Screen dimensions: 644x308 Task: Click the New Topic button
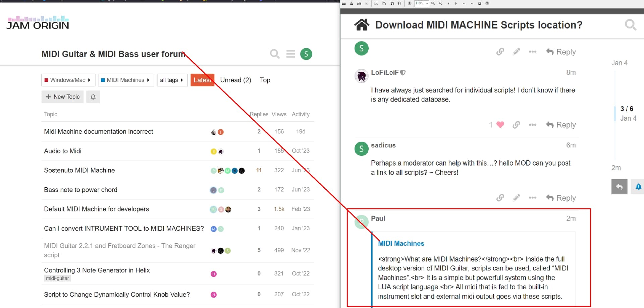point(62,97)
